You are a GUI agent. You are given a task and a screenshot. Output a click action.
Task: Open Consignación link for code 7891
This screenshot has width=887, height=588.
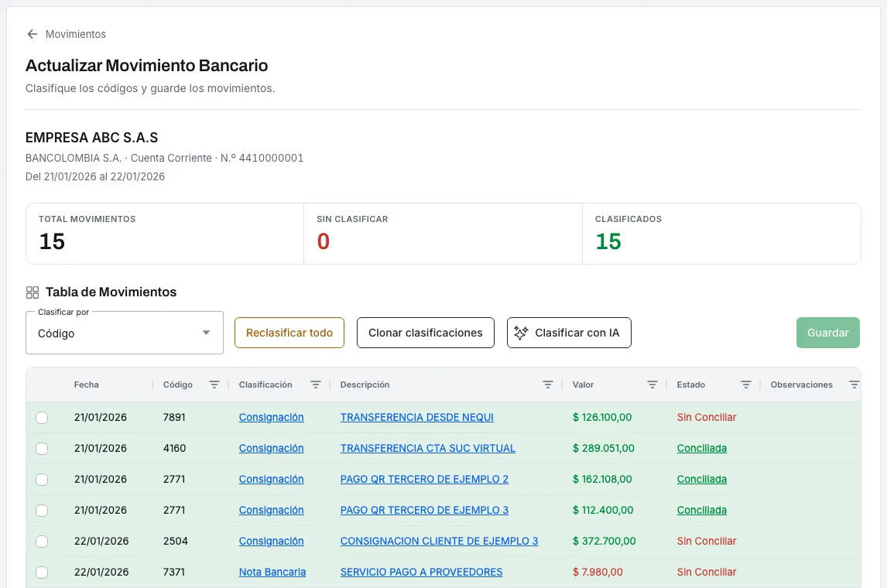tap(271, 417)
